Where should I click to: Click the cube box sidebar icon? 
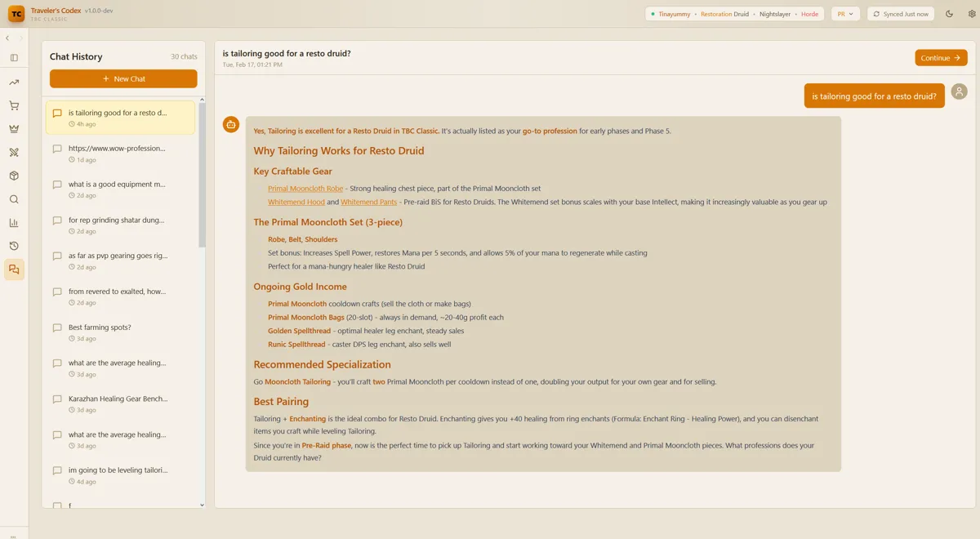pos(14,176)
